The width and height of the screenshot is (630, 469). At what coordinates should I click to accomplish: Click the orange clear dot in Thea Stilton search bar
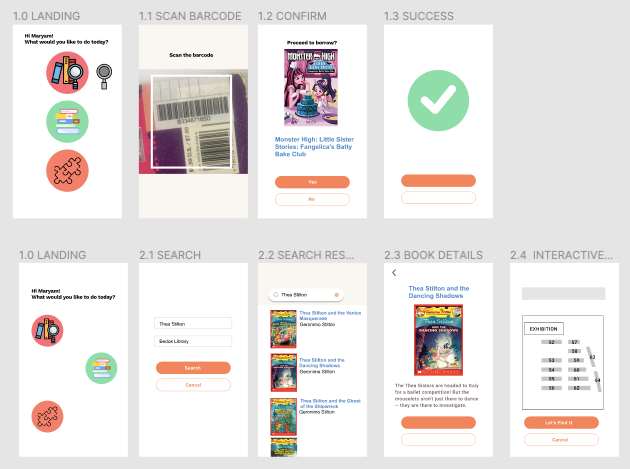coord(337,295)
